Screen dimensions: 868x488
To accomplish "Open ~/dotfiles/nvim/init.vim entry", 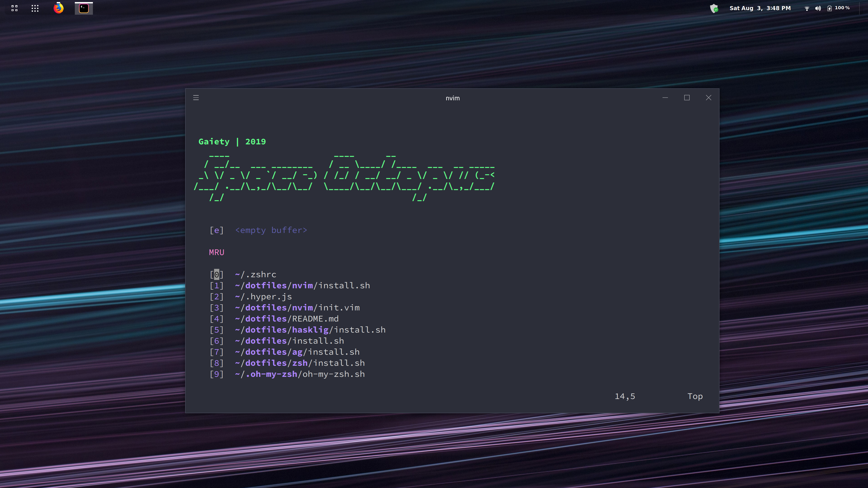I will point(297,307).
